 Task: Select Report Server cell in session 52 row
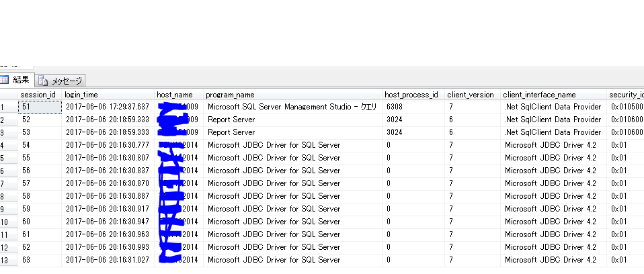coord(293,120)
